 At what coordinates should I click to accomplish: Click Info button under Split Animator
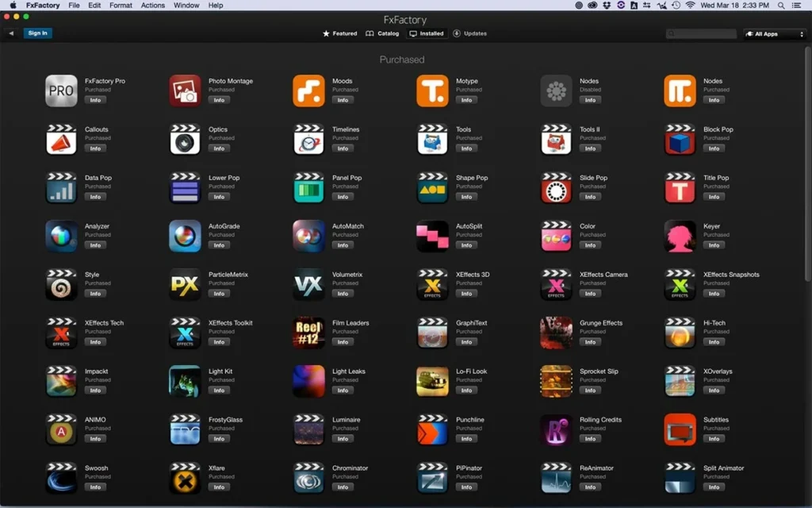[714, 487]
